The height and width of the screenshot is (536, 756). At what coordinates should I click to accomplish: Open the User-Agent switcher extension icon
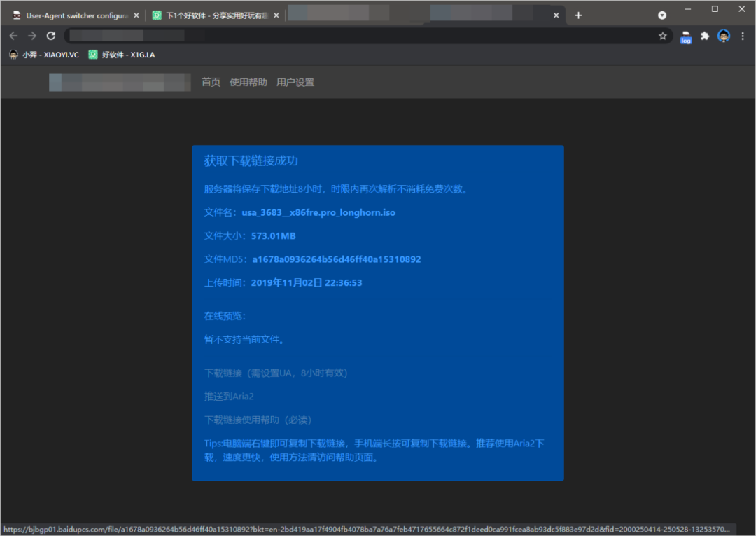[686, 37]
